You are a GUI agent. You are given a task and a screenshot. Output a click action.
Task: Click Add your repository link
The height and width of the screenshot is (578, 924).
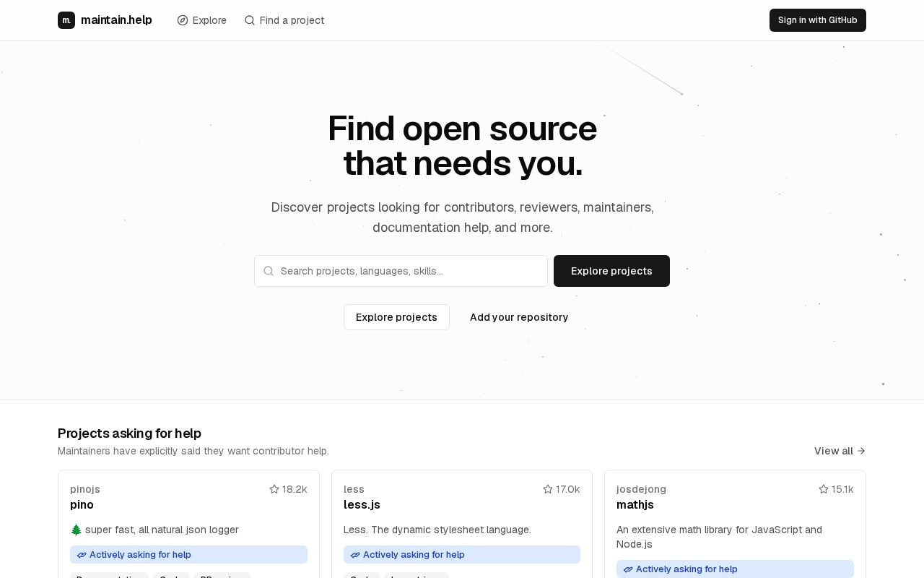click(519, 317)
